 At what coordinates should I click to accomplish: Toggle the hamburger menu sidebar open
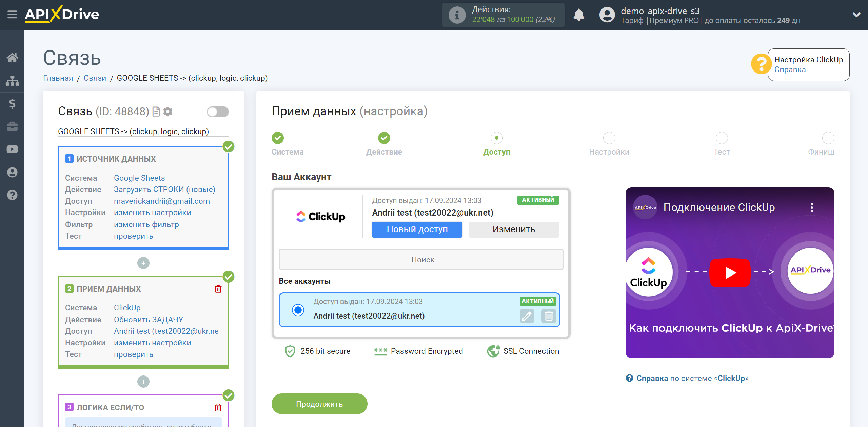pyautogui.click(x=12, y=14)
